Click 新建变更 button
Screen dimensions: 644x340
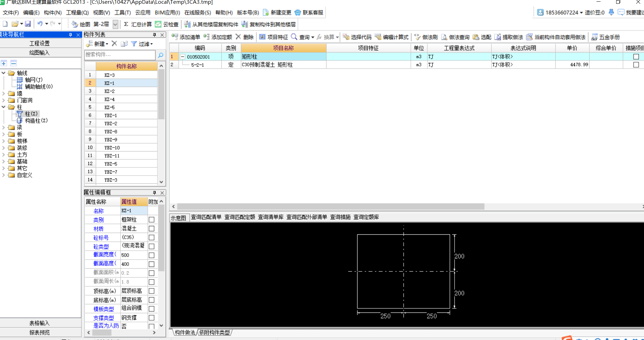tap(277, 13)
